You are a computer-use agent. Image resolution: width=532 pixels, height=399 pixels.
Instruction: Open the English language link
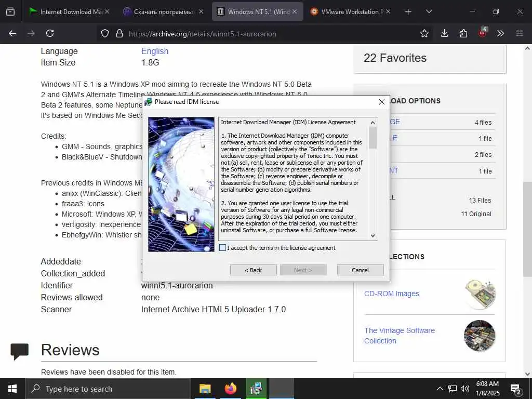[155, 51]
